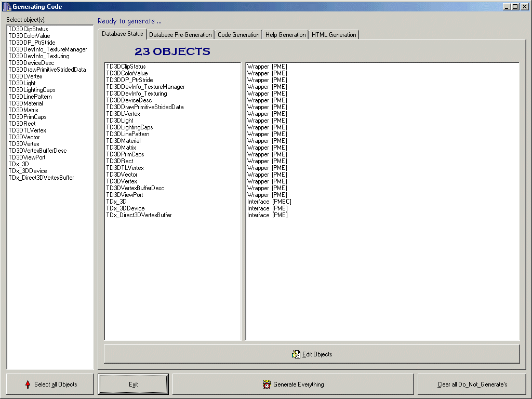Screen dimensions: 532x399
Task: Click the alarm clock icon on Generate Everything
Action: click(267, 384)
